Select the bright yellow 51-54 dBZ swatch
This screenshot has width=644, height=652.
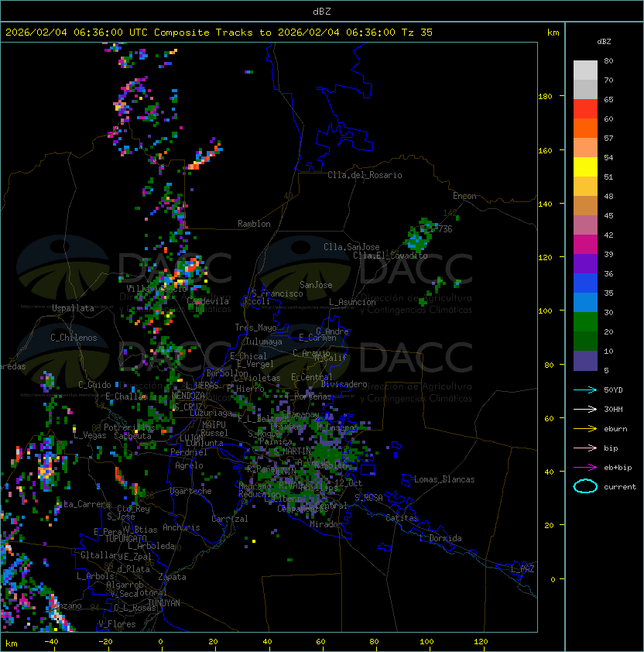[585, 166]
